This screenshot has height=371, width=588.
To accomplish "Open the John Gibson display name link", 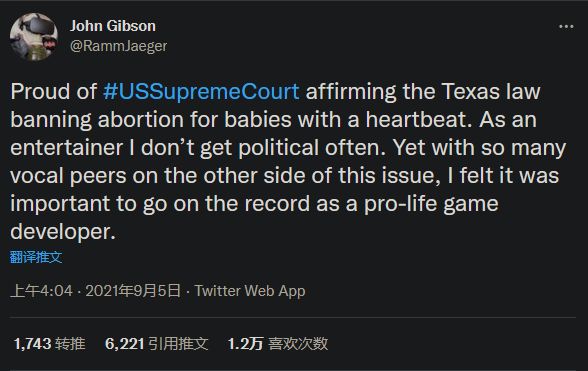I will pyautogui.click(x=112, y=26).
